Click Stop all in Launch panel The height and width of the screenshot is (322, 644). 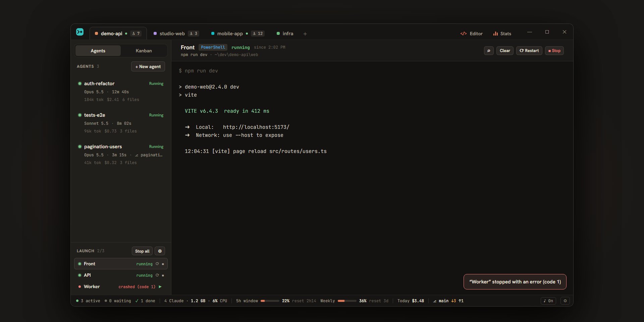(x=142, y=251)
